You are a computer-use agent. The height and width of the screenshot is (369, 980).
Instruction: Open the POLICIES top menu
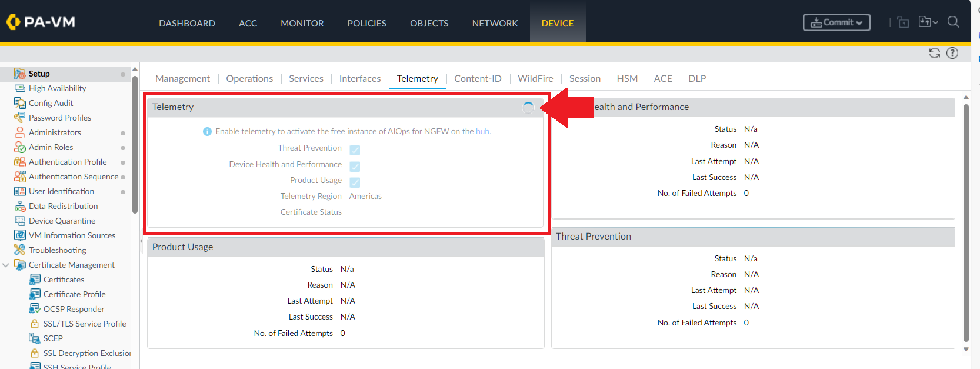[366, 23]
